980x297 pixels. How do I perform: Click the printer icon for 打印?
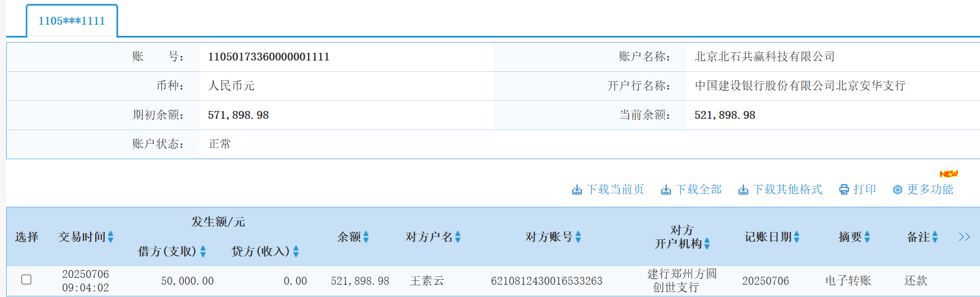(844, 190)
